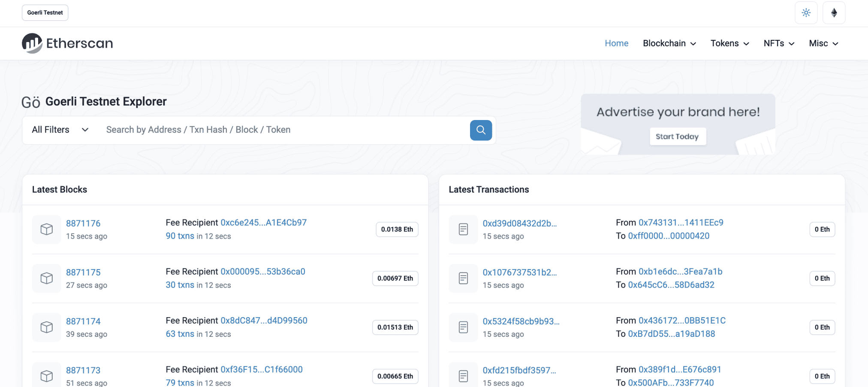
Task: Click the cube icon for block 8871174
Action: pos(47,327)
